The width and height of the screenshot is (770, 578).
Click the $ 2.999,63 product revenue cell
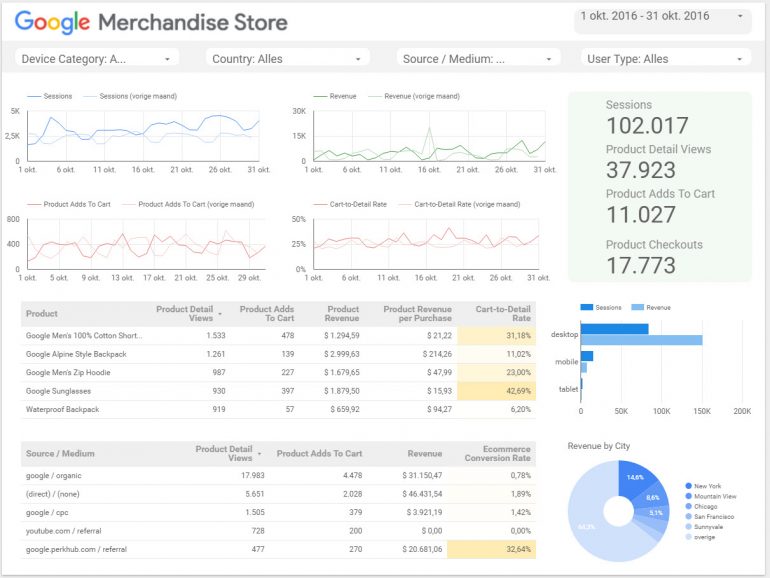tap(341, 354)
